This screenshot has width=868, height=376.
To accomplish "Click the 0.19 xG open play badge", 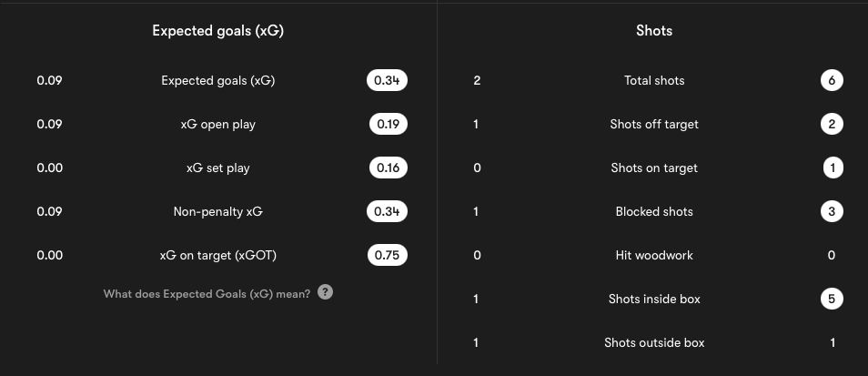I will pyautogui.click(x=389, y=124).
